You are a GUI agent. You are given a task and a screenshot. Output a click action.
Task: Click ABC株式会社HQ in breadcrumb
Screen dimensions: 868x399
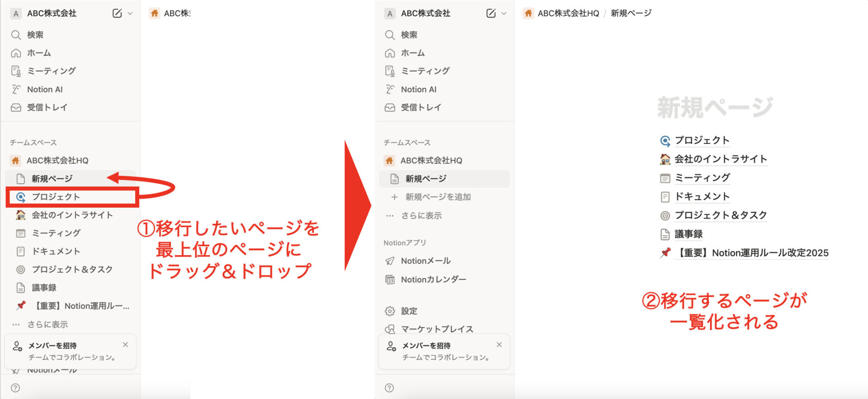[x=561, y=13]
